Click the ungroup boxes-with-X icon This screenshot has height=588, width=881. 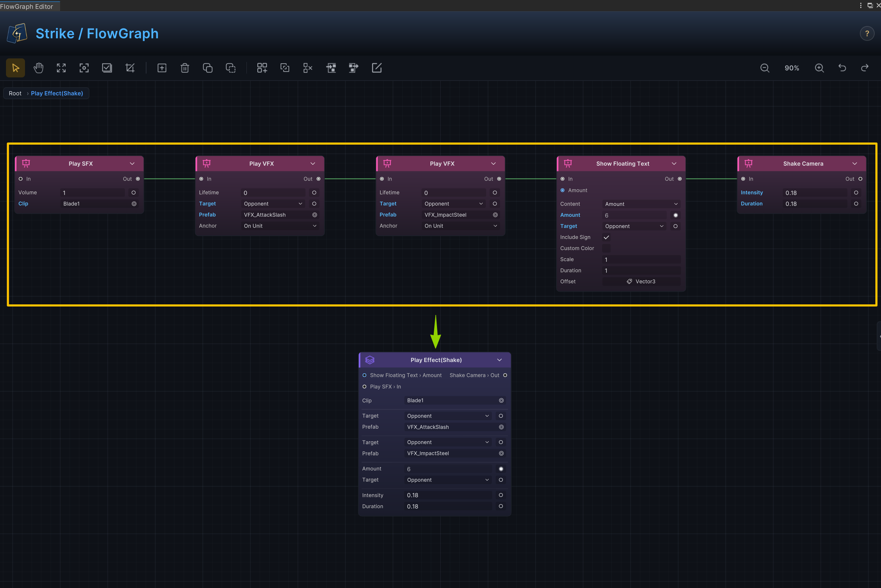pyautogui.click(x=308, y=68)
